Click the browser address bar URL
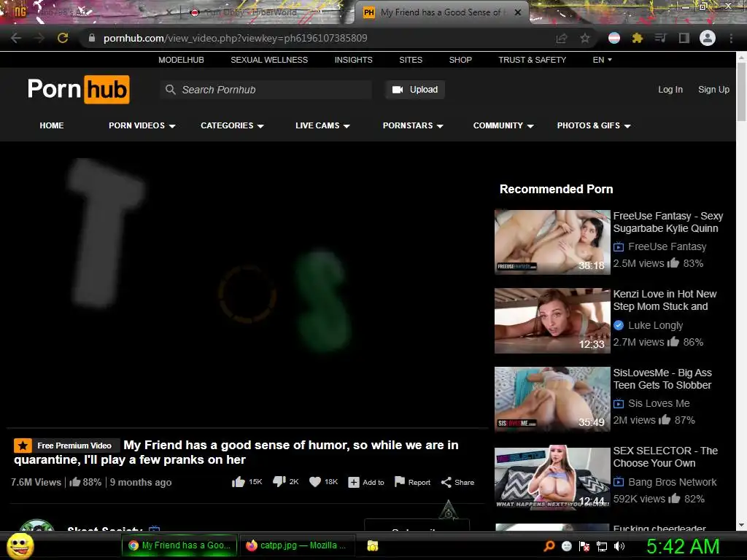747x560 pixels. click(x=236, y=38)
